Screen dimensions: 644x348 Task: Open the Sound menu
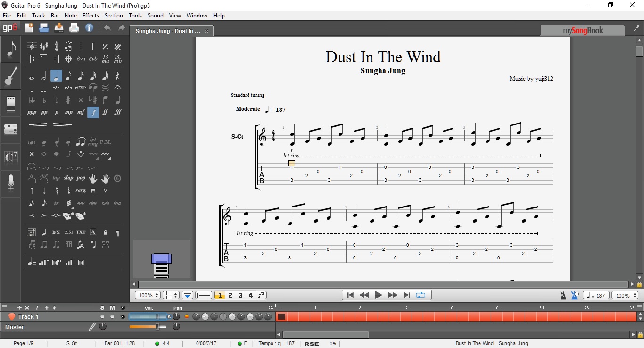(x=156, y=15)
